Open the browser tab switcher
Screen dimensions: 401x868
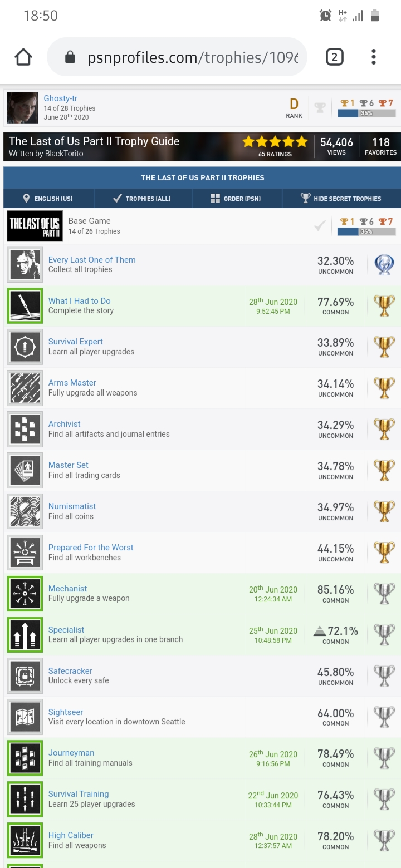point(334,57)
